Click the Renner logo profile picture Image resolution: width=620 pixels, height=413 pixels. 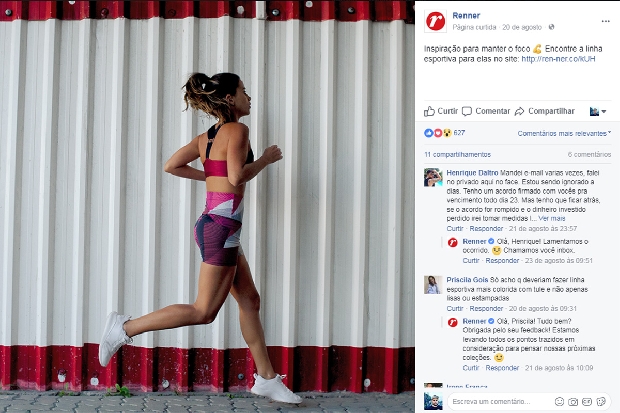pyautogui.click(x=435, y=21)
